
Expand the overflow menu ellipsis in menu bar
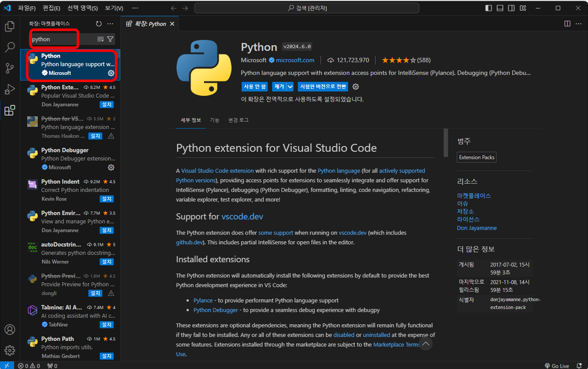(135, 8)
